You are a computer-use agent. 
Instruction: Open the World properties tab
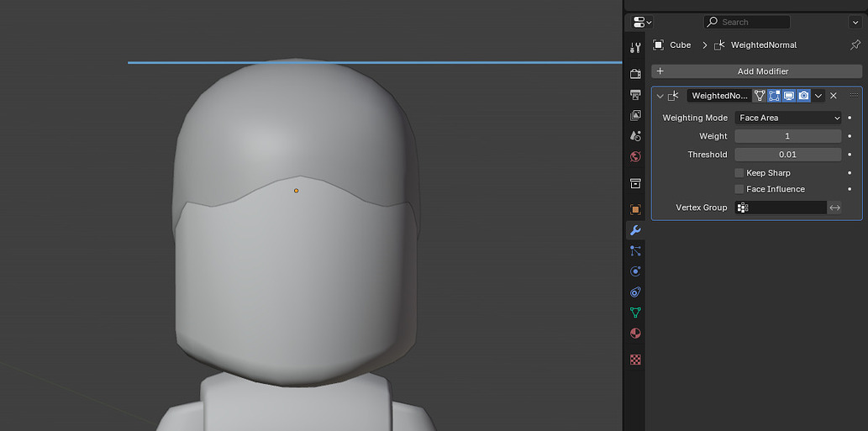pos(635,156)
